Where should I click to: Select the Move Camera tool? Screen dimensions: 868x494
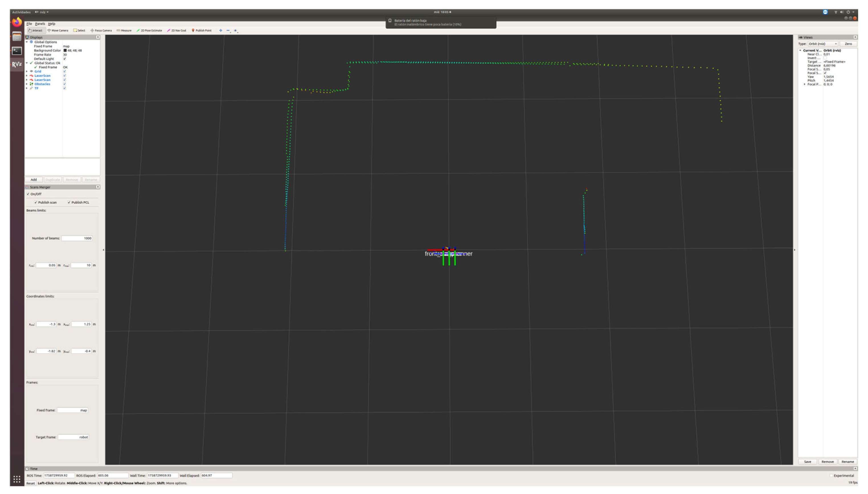58,30
